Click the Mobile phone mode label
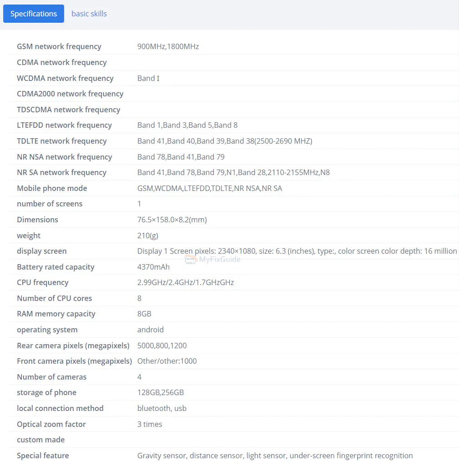Viewport: 459px width, 476px height. [52, 188]
